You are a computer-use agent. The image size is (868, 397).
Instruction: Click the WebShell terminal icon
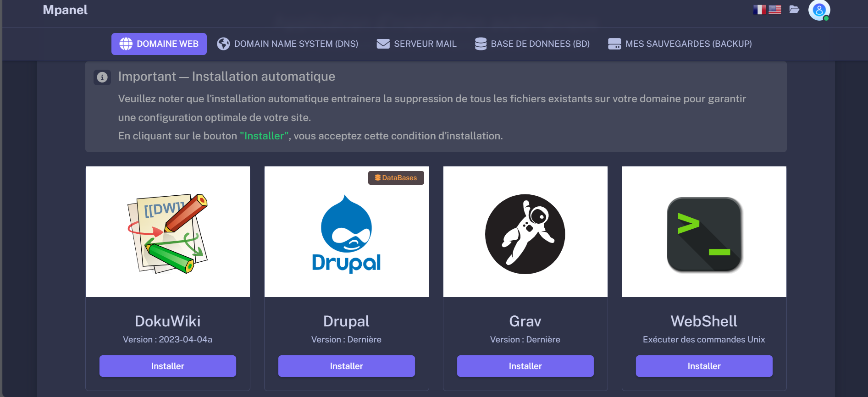[x=704, y=234]
